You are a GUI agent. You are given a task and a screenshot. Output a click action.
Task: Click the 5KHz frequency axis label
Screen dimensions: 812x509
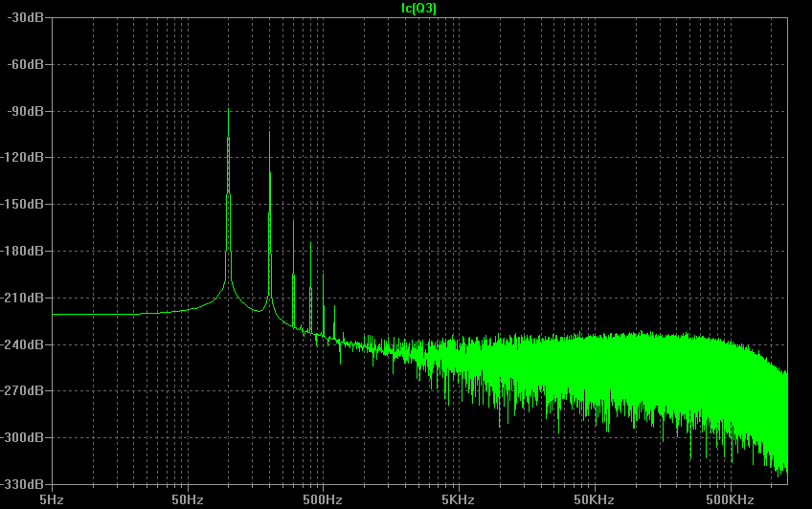click(459, 499)
